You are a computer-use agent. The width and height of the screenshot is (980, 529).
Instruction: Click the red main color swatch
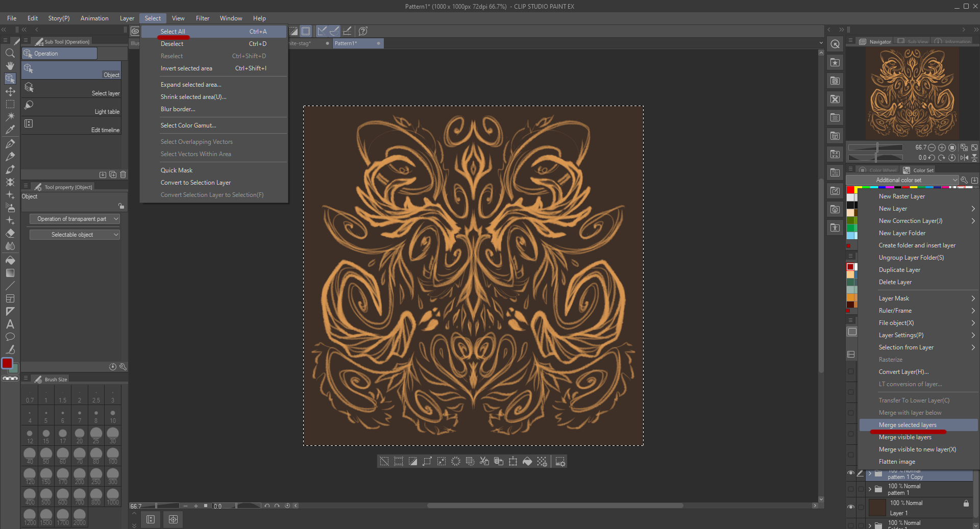pos(7,363)
